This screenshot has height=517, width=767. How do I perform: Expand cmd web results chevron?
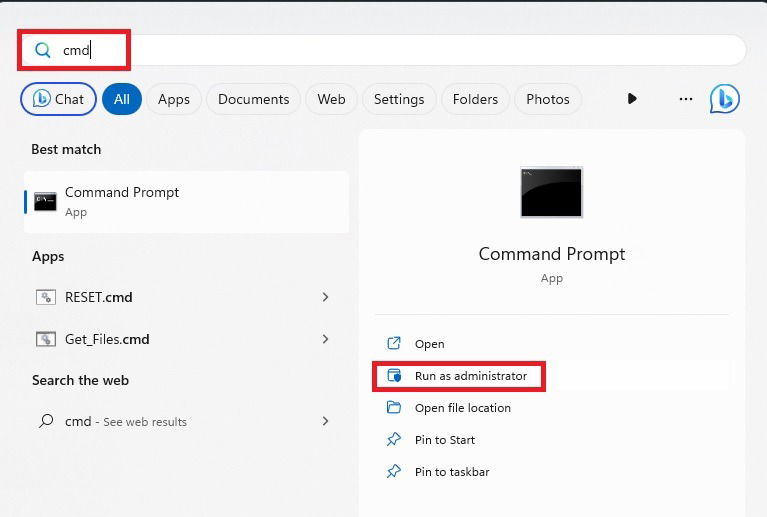[325, 421]
